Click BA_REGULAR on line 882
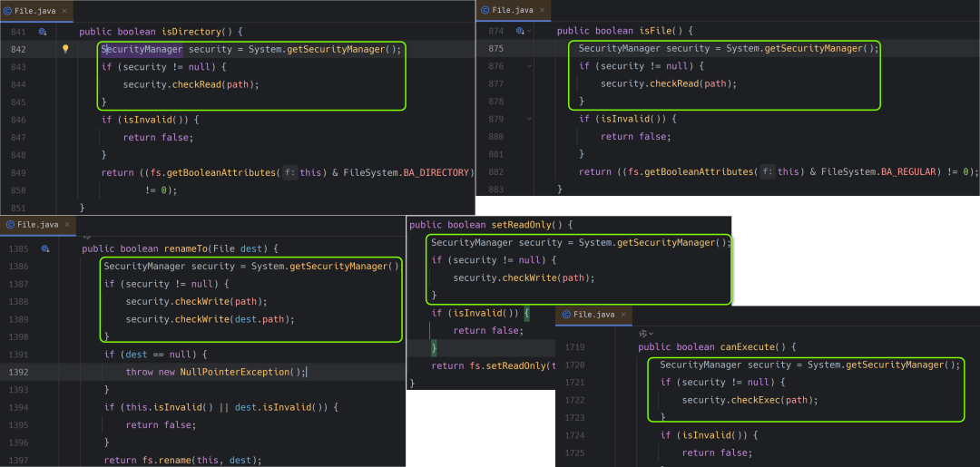 (x=909, y=171)
